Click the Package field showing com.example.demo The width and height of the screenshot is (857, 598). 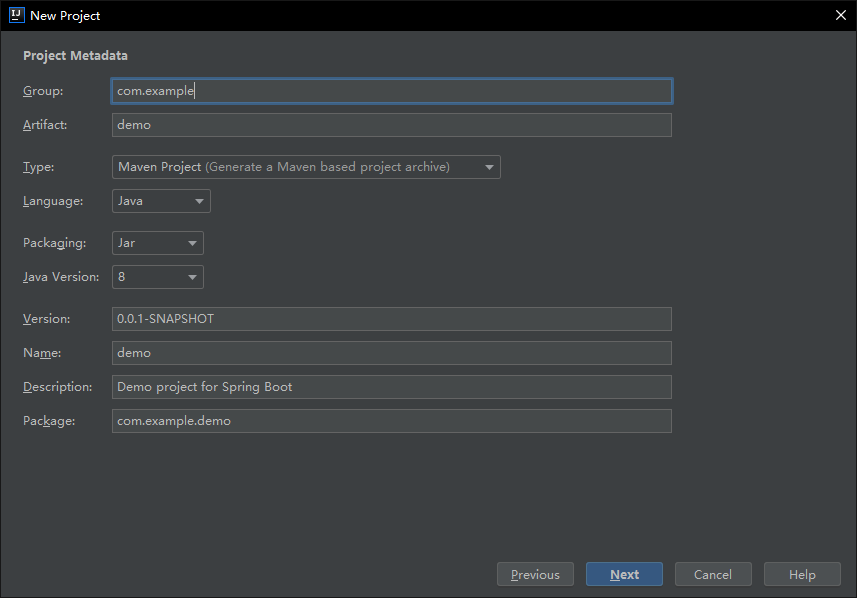[x=391, y=421]
